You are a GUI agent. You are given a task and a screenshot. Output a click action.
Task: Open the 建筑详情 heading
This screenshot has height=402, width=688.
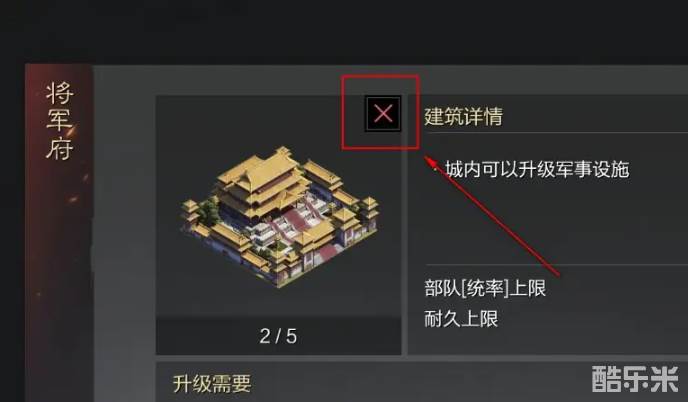click(463, 116)
